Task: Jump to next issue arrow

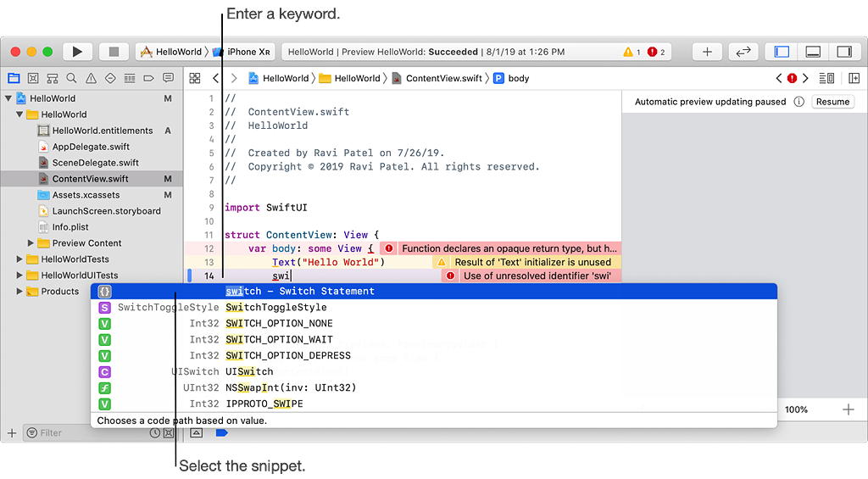Action: pyautogui.click(x=805, y=78)
